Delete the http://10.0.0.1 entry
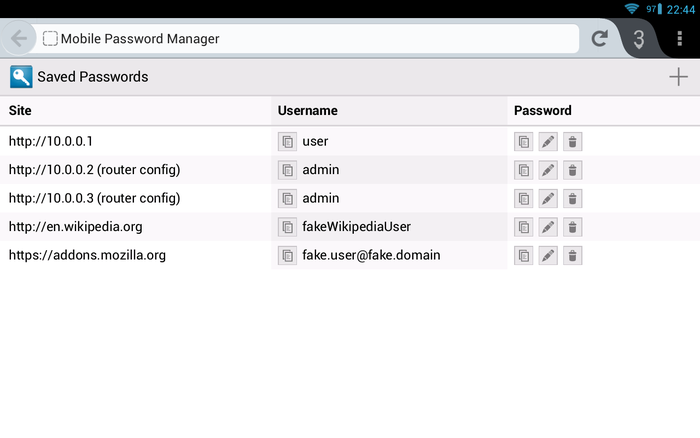 572,142
